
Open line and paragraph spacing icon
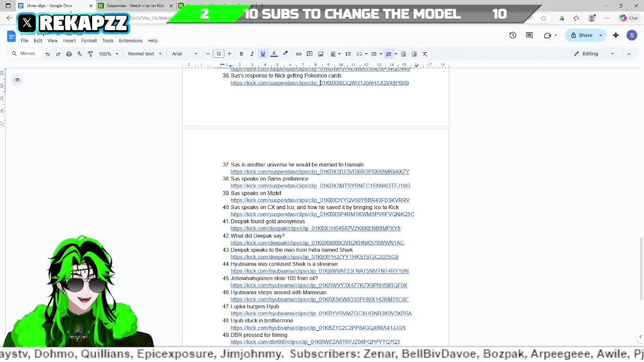coord(348,54)
